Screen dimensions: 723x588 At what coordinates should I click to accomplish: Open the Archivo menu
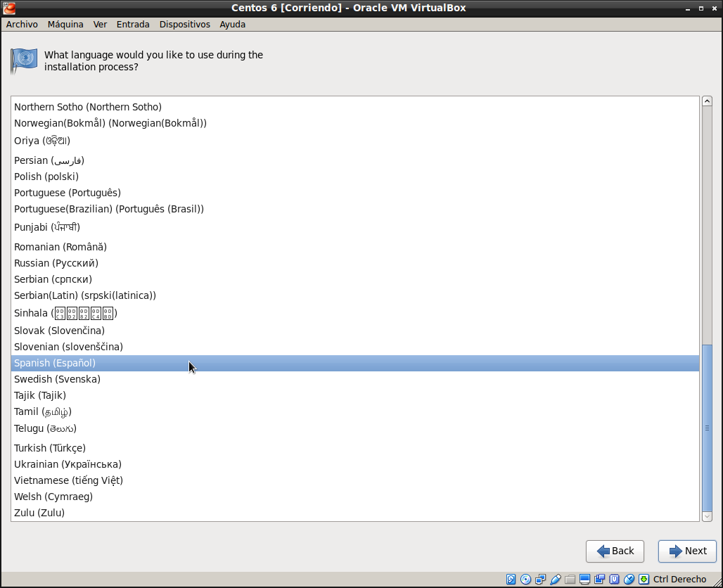[x=22, y=24]
